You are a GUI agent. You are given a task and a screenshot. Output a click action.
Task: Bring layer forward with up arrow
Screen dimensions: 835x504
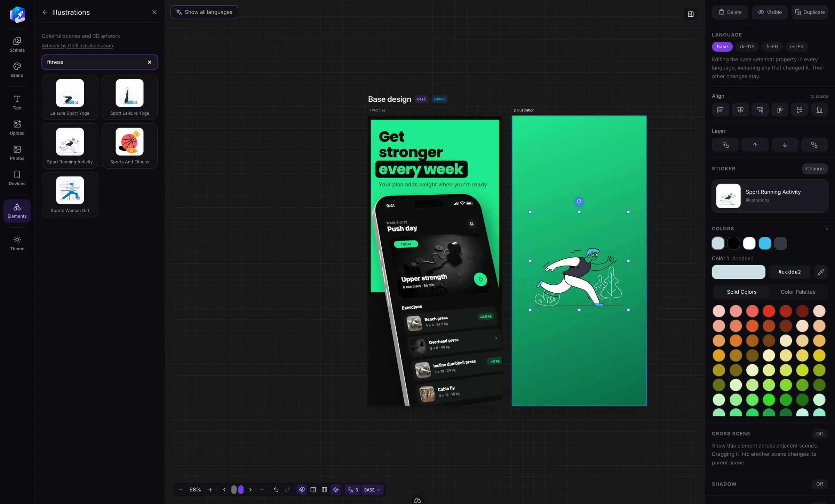pyautogui.click(x=755, y=145)
